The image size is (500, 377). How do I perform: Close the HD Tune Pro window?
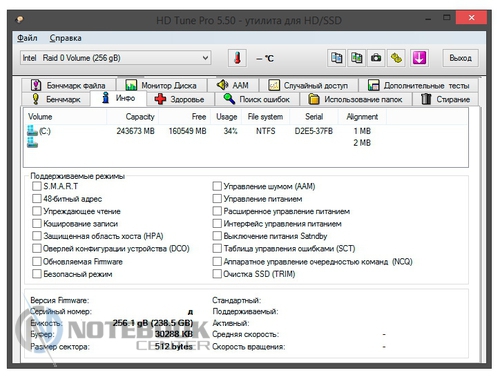(471, 18)
